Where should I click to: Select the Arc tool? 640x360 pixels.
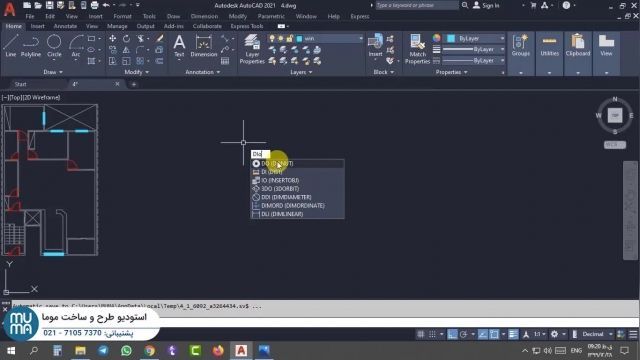point(76,45)
